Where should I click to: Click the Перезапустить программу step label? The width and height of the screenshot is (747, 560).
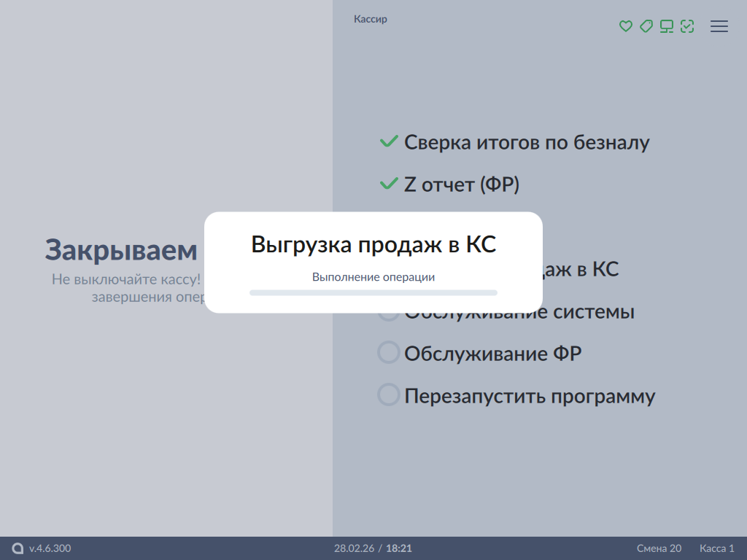click(x=530, y=397)
